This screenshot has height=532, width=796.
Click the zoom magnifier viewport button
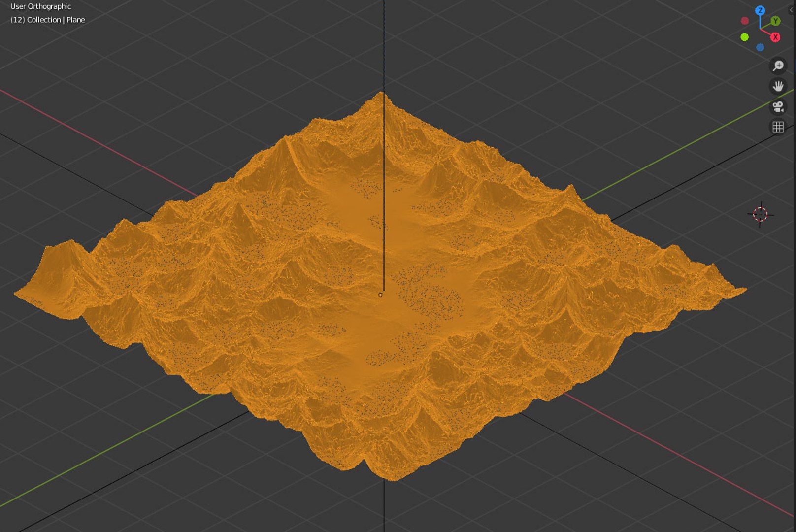778,66
